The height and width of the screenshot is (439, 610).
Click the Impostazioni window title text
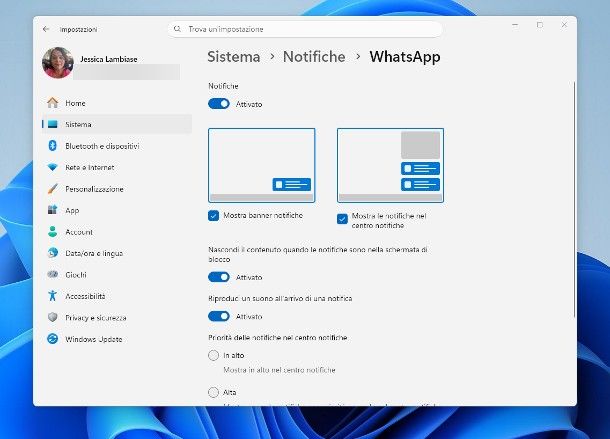(x=78, y=29)
